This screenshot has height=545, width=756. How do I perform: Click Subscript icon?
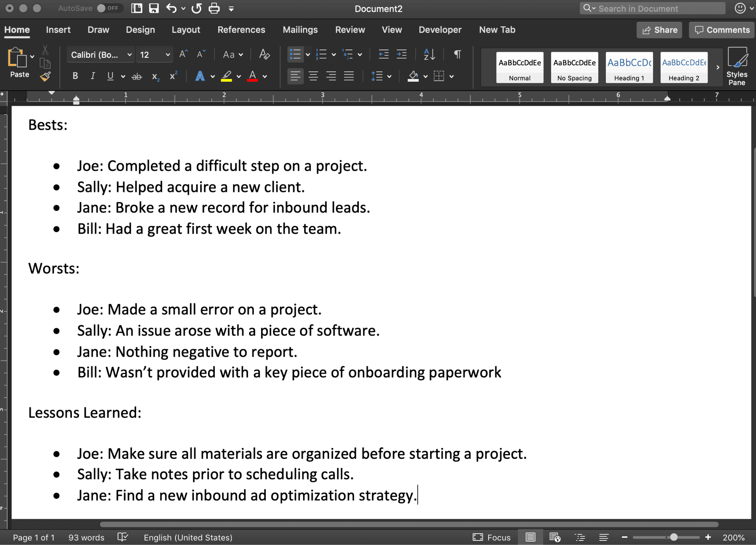155,76
